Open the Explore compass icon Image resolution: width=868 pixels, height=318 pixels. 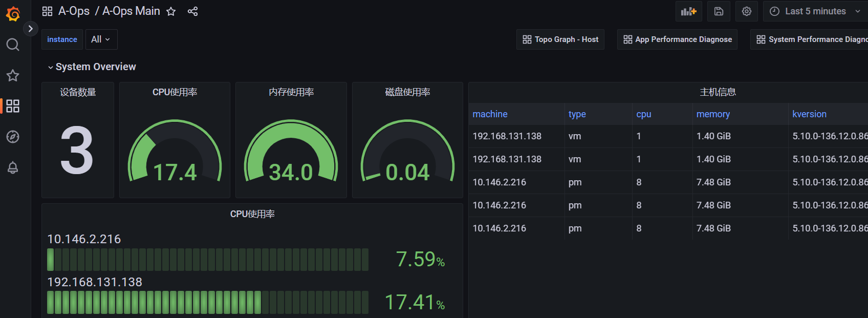tap(13, 137)
